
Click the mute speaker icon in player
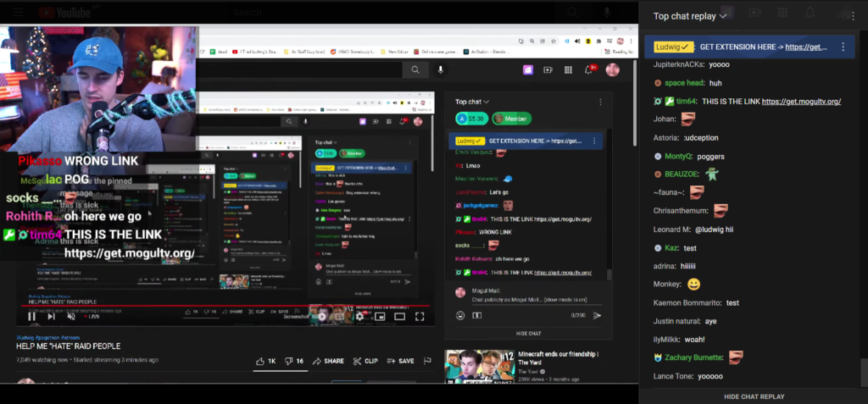(x=72, y=317)
